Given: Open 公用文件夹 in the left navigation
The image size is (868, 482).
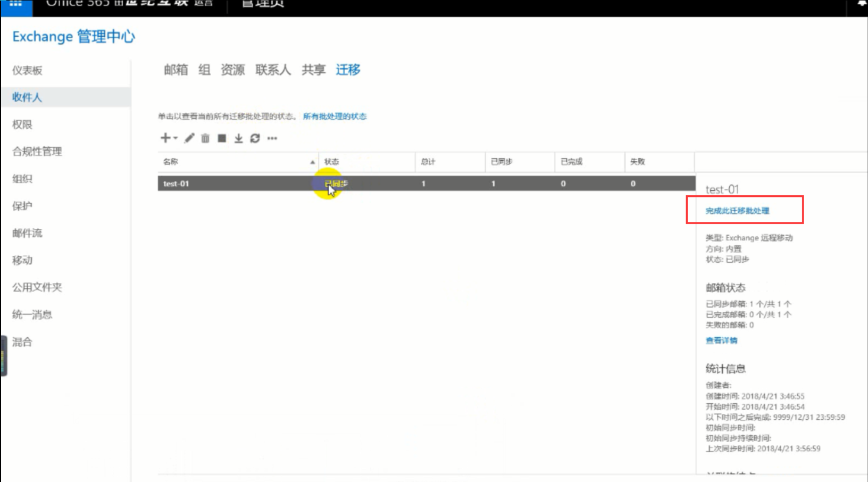Looking at the screenshot, I should (x=37, y=287).
